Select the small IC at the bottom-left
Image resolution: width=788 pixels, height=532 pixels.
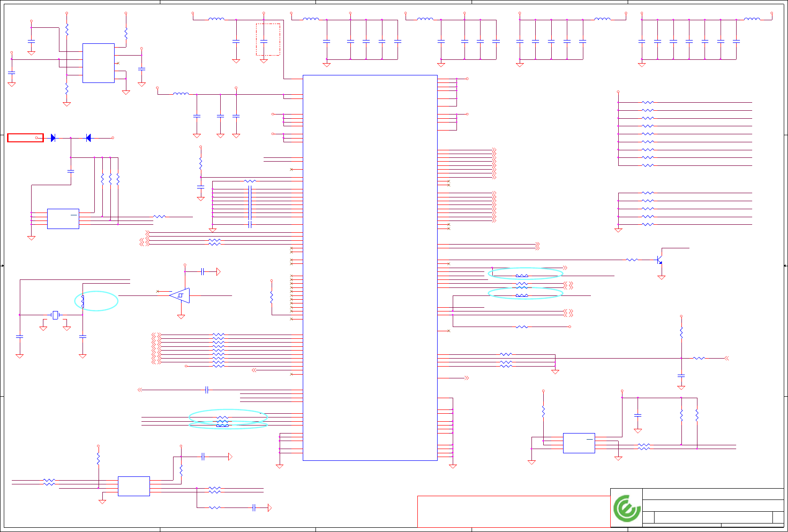(x=133, y=486)
